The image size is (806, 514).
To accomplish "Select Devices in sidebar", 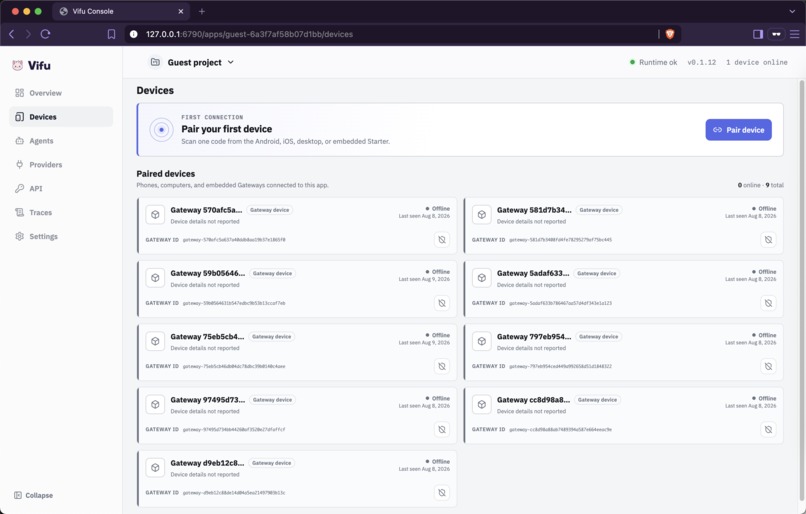I will click(x=61, y=117).
